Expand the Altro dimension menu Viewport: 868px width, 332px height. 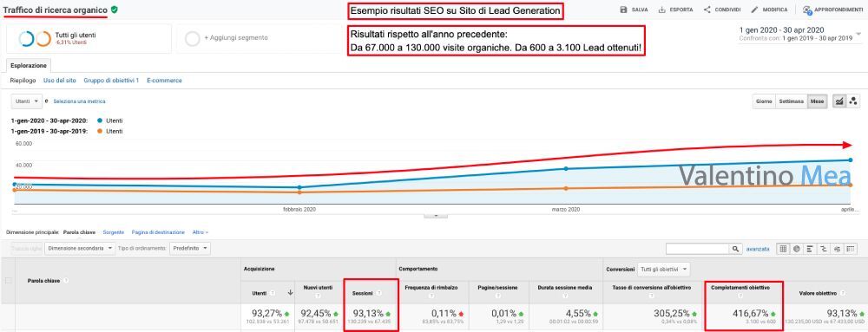click(201, 232)
